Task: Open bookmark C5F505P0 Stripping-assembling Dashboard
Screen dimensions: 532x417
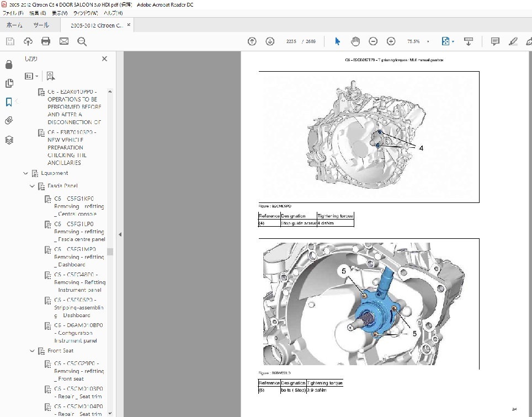Action: coord(79,307)
